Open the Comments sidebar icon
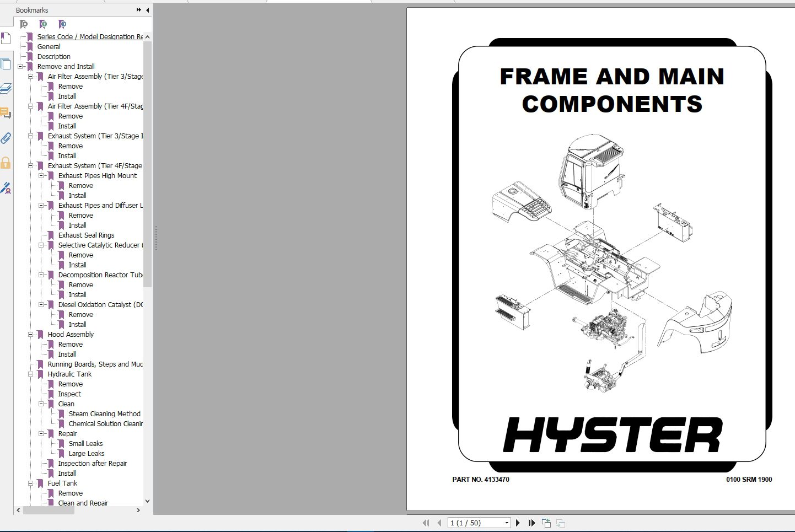 coord(6,113)
